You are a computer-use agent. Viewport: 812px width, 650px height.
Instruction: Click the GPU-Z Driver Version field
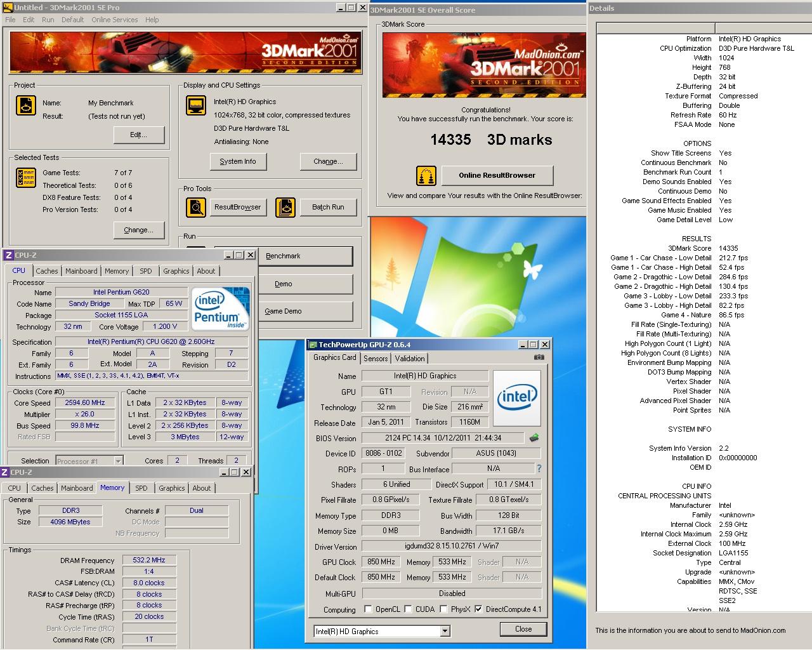tap(451, 546)
